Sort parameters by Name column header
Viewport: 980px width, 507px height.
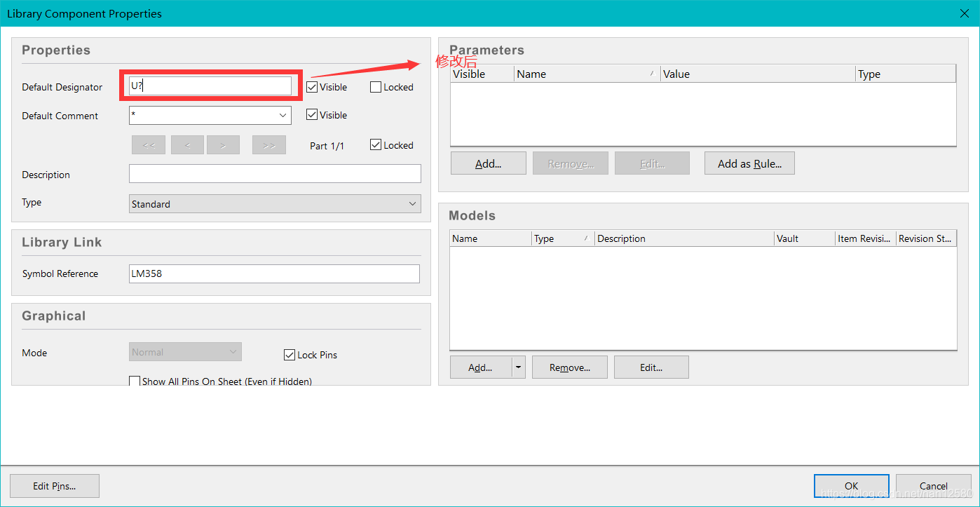(x=587, y=74)
